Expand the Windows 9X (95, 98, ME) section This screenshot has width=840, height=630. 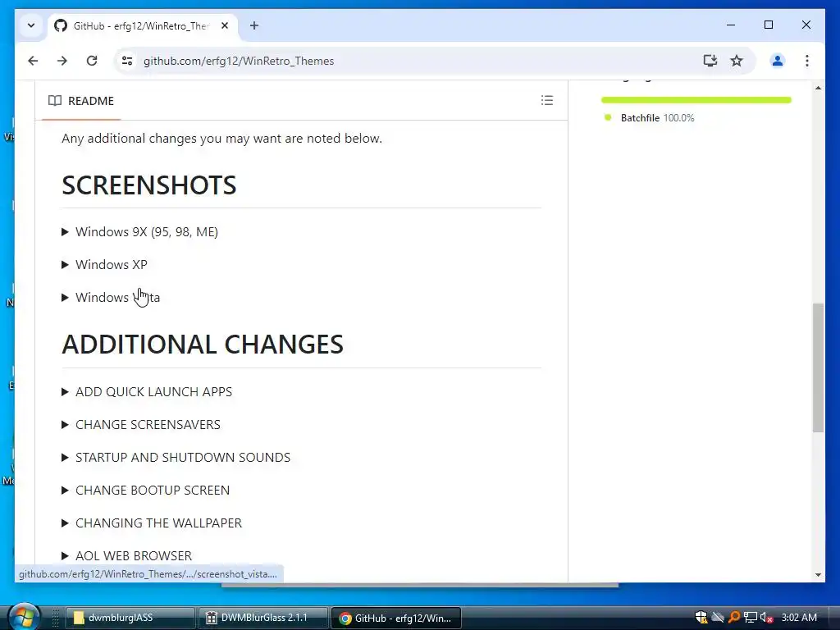pos(140,232)
